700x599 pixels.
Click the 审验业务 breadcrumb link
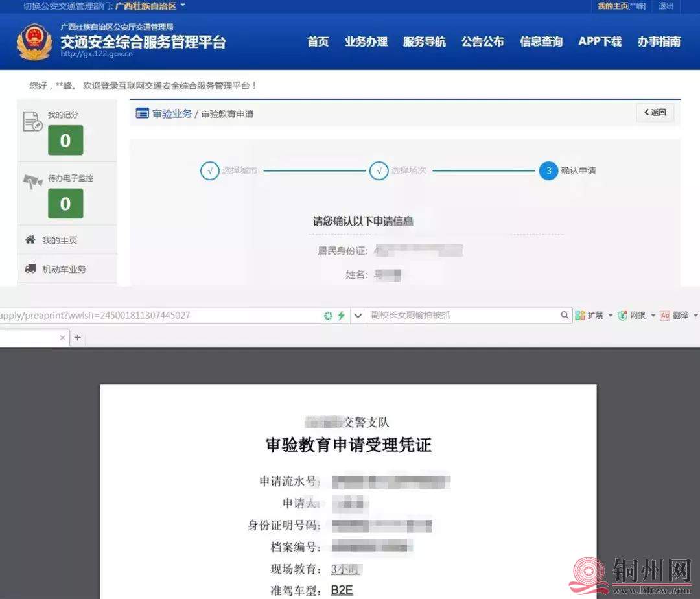coord(172,113)
